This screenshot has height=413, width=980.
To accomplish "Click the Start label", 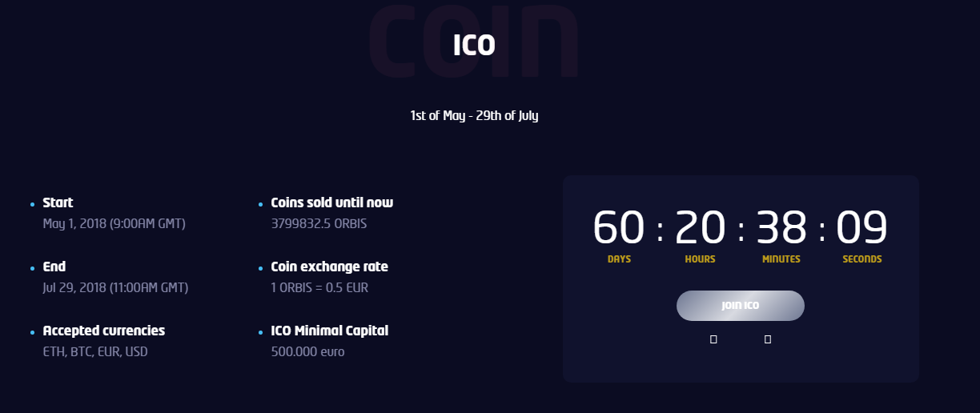I will [x=58, y=202].
